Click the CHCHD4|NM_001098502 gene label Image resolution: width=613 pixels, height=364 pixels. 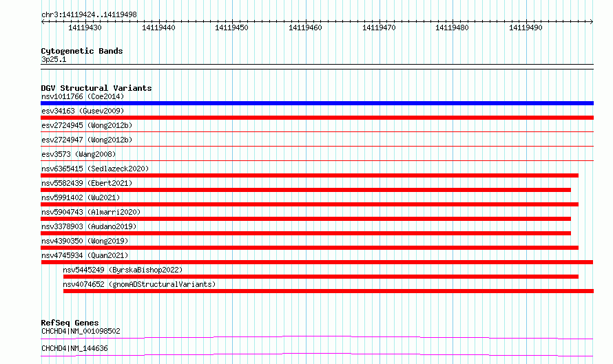81,331
